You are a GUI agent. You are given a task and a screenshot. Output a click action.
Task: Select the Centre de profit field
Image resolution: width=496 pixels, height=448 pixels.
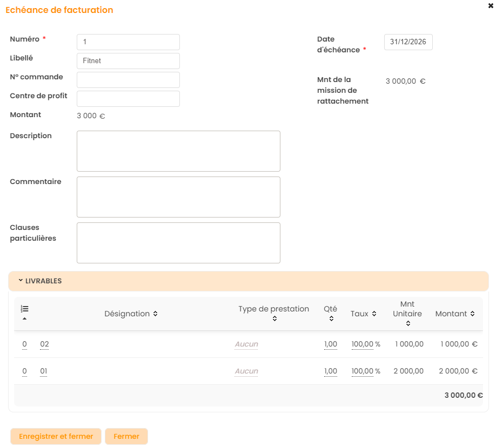coord(128,99)
